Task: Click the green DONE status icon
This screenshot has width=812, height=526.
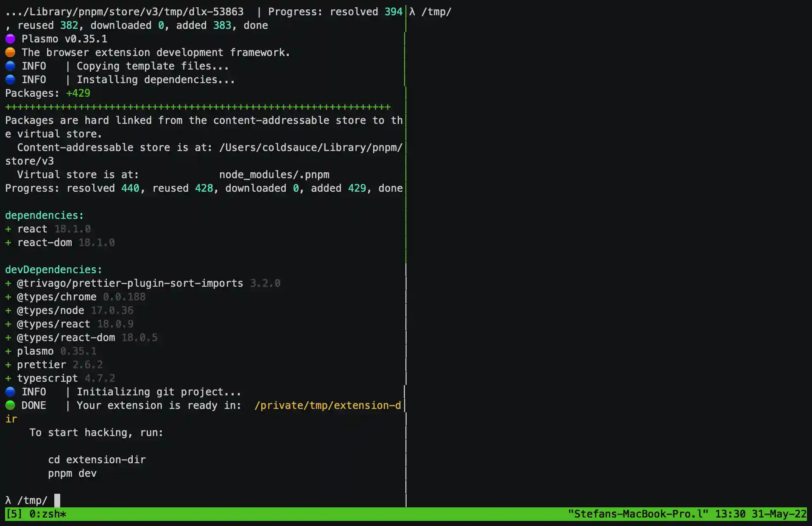Action: (x=10, y=405)
